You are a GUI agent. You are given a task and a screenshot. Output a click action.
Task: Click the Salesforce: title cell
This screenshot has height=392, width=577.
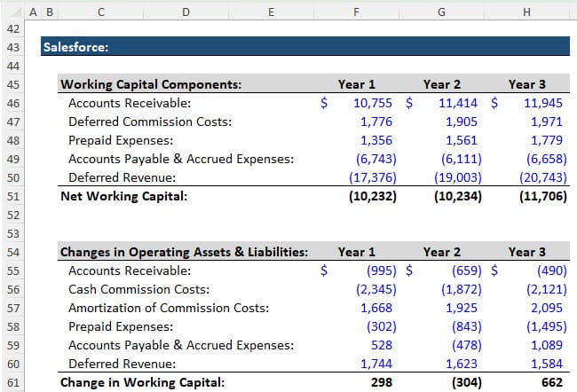(75, 47)
